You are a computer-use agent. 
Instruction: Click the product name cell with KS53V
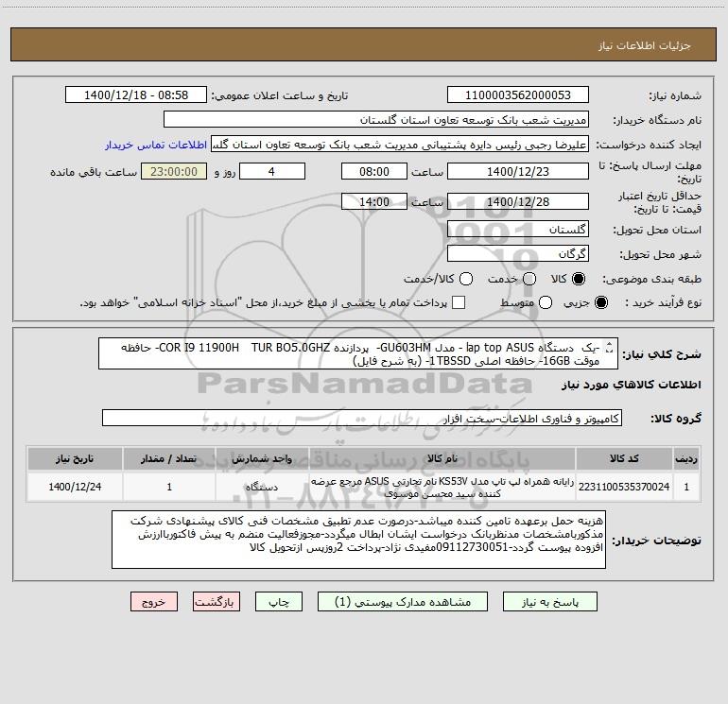coord(442,487)
